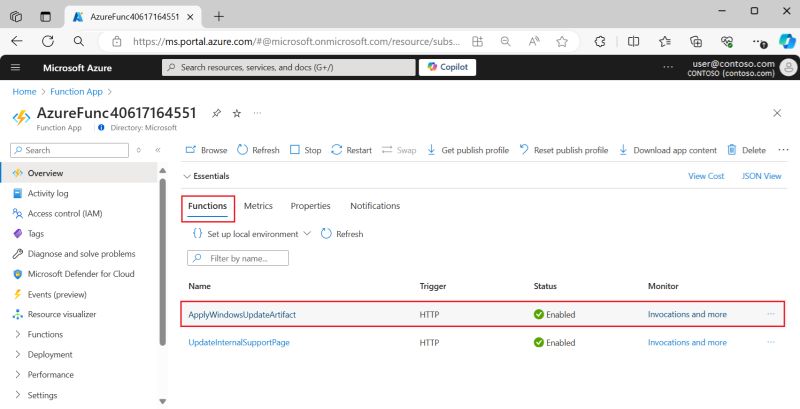Focus the sidebar Search box

pyautogui.click(x=69, y=150)
